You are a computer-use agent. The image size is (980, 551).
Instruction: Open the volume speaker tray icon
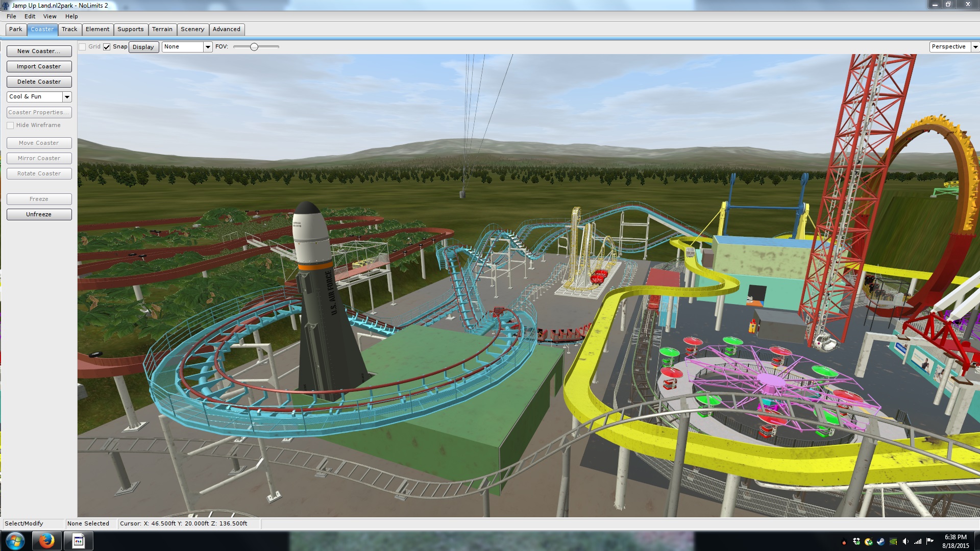tap(905, 541)
